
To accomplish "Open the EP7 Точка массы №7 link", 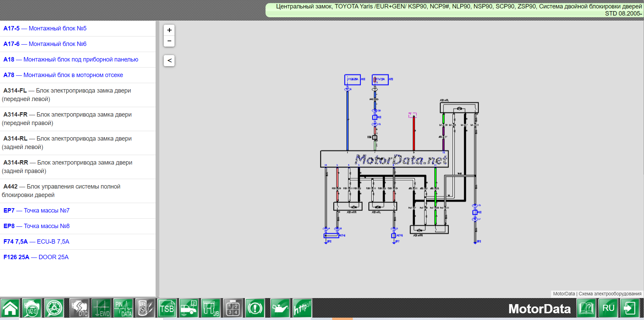I will 37,211.
